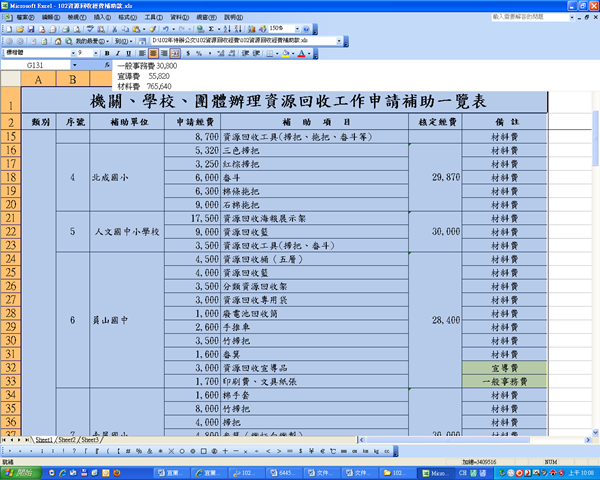Image resolution: width=600 pixels, height=480 pixels.
Task: Increase decimal places
Action: (x=221, y=54)
